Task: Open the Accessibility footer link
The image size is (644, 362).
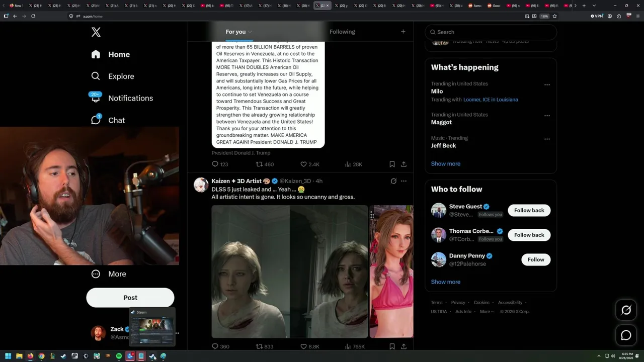Action: pyautogui.click(x=510, y=303)
